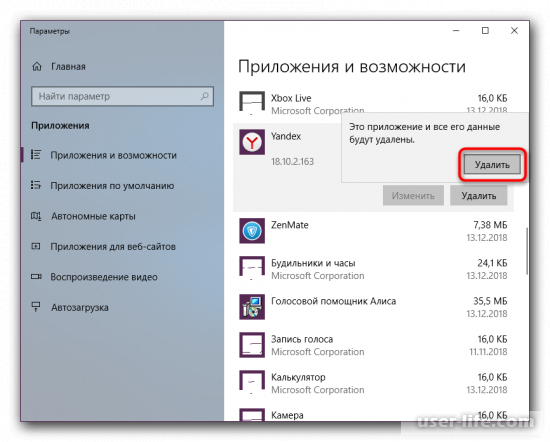Screen dimensions: 550x442
Task: Click the Воспроизведение видео camera icon
Action: click(x=36, y=277)
